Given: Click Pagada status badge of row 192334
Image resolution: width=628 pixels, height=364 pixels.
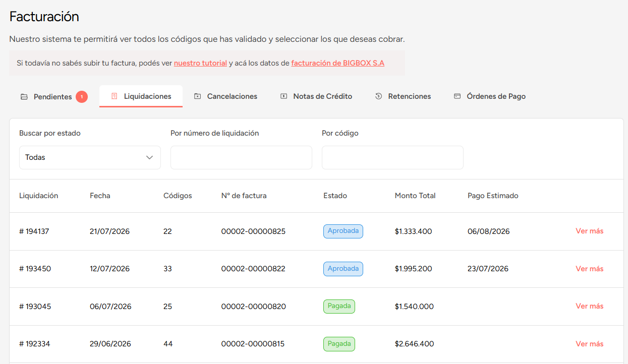Looking at the screenshot, I should pos(339,344).
